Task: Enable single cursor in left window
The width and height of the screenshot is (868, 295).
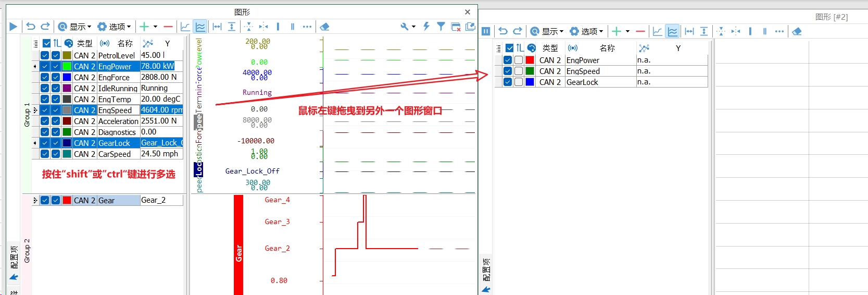Action: coord(278,27)
